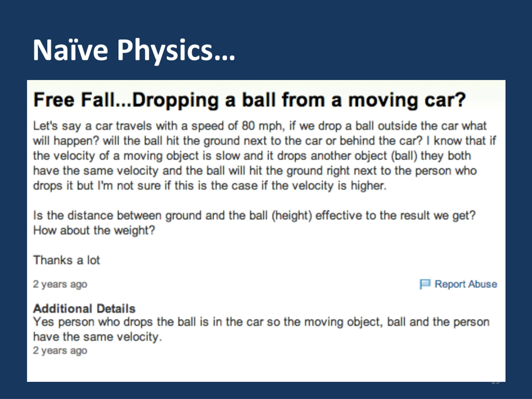The width and height of the screenshot is (532, 399).
Task: Click the line starting drops it but I'm
Action: (210, 186)
